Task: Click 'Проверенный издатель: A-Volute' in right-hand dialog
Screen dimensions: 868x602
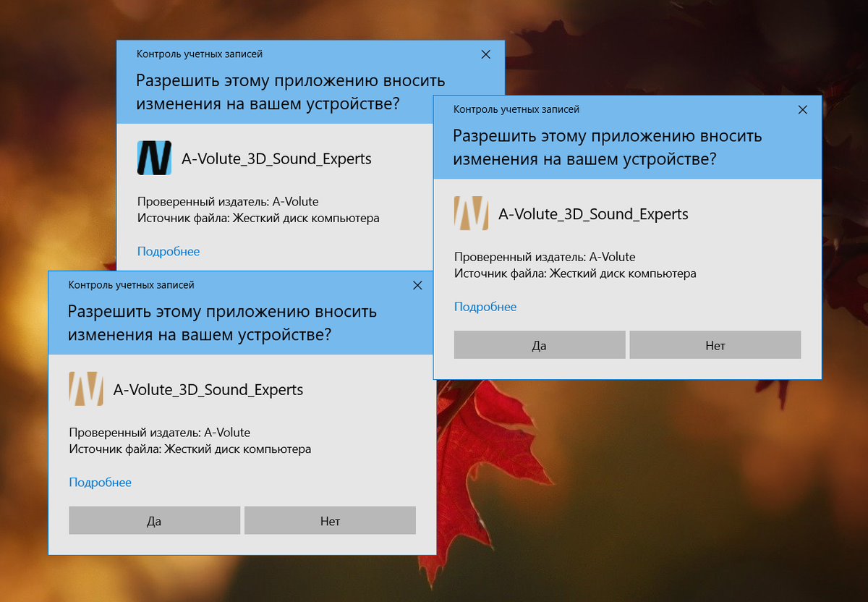Action: pos(545,257)
